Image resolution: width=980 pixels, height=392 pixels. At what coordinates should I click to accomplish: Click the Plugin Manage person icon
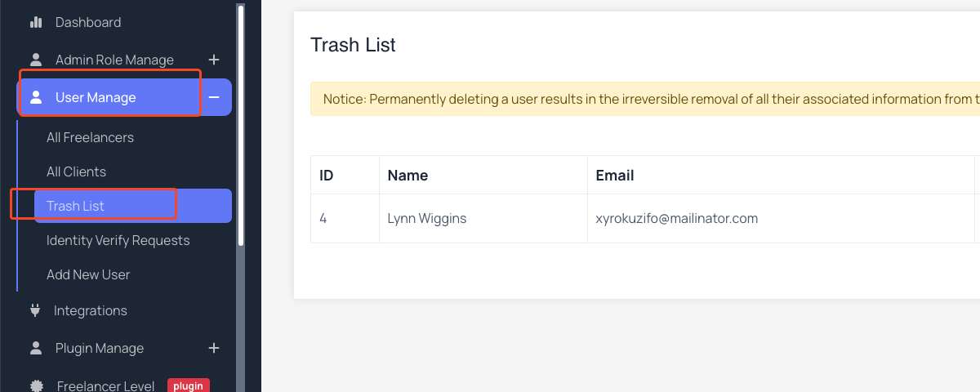click(36, 348)
